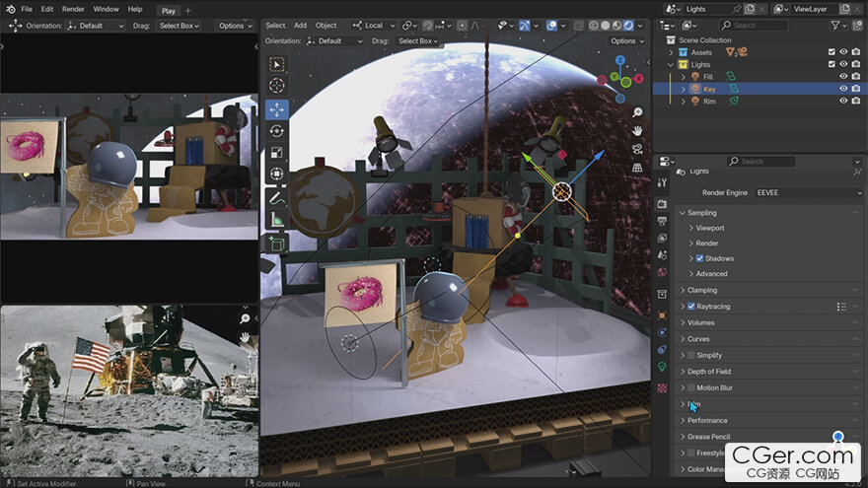Open the Collection properties tab
868x488 pixels.
[662, 294]
